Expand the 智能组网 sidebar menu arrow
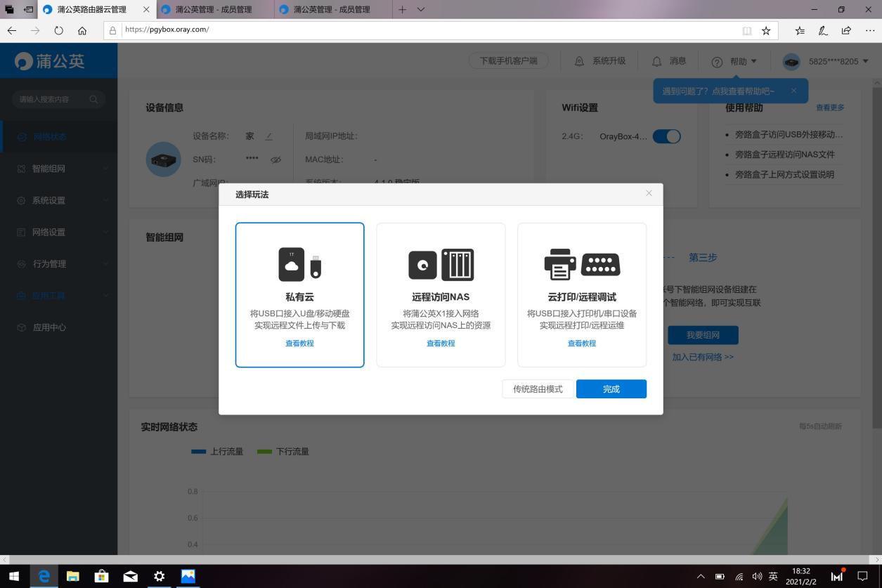Image resolution: width=882 pixels, height=588 pixels. [x=105, y=169]
